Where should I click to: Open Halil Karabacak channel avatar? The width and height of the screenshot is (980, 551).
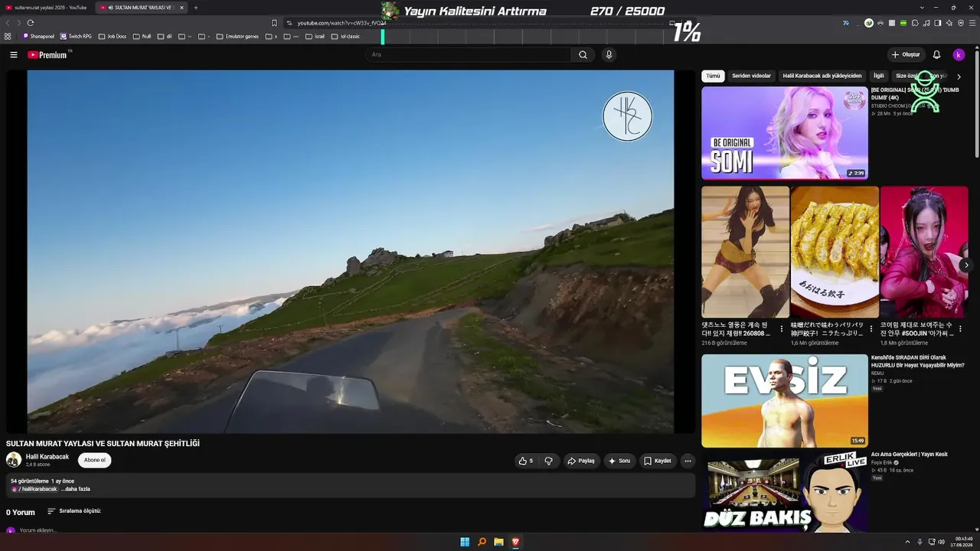tap(14, 460)
